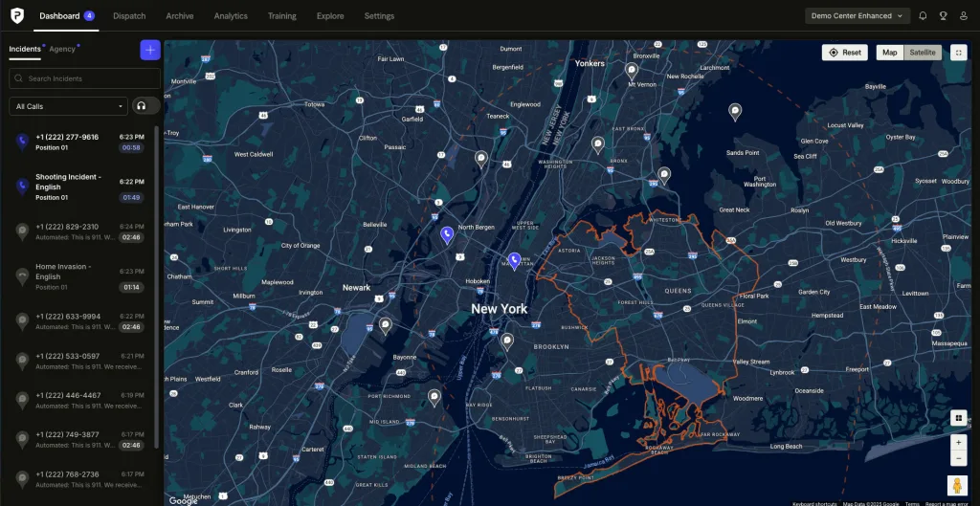Zoom in on the map
Screen dimensions: 980x506
point(958,443)
